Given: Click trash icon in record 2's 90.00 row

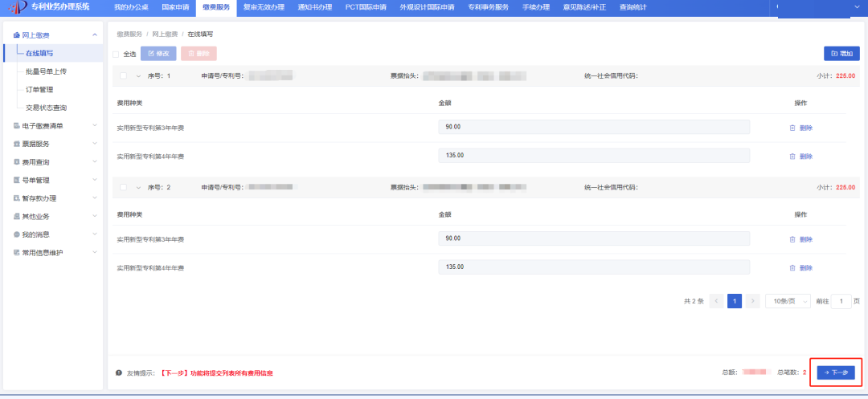Looking at the screenshot, I should [792, 239].
